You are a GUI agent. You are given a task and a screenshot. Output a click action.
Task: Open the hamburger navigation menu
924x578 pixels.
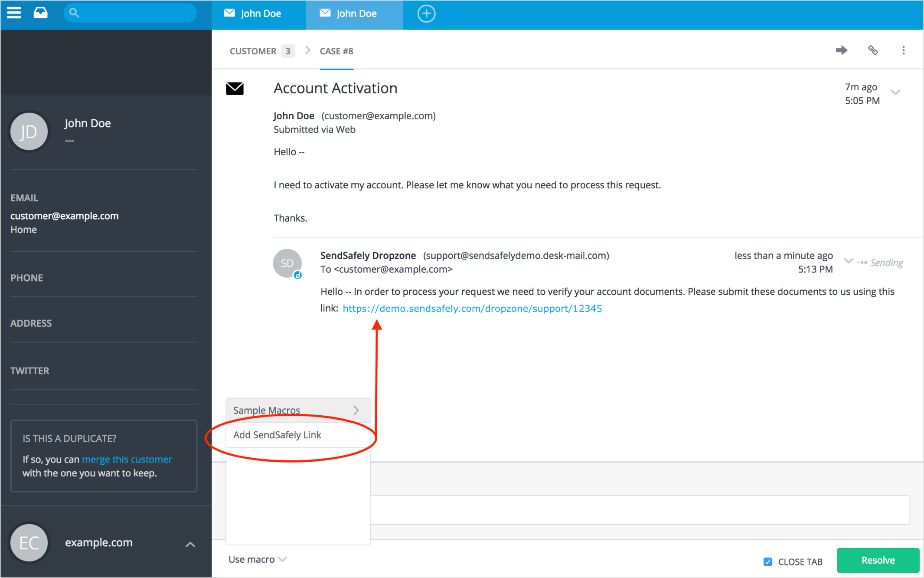[x=13, y=13]
